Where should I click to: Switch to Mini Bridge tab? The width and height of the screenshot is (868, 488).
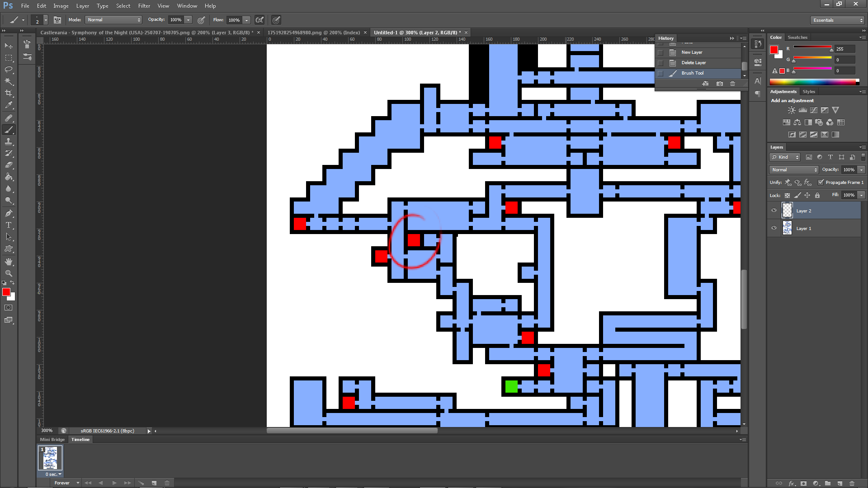[x=52, y=440]
